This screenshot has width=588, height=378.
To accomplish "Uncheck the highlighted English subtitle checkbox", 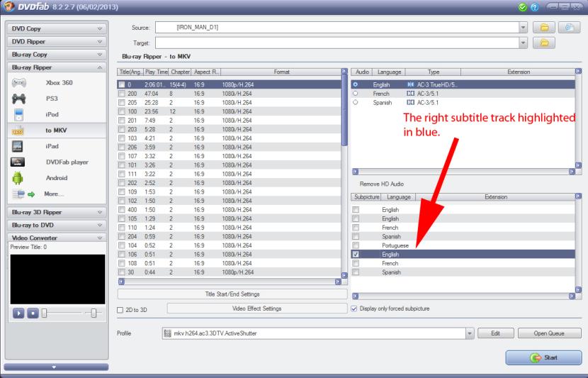I will (356, 254).
